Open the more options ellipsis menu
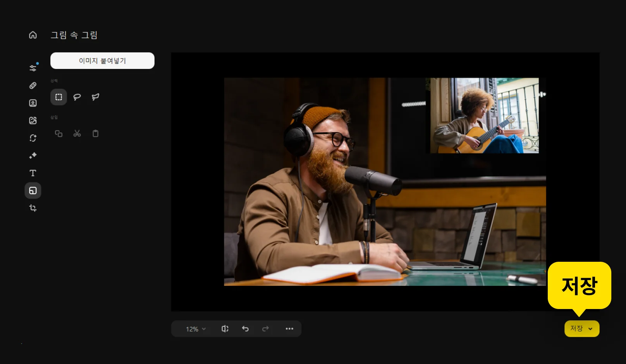 point(289,329)
